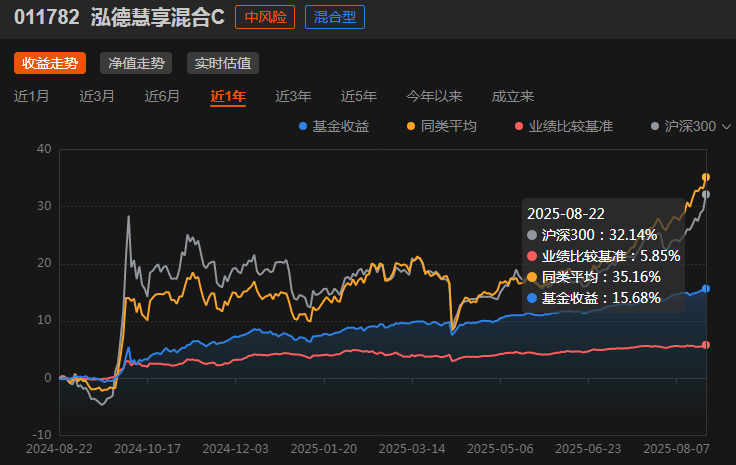Click the 2025-06-23 x-axis date label

pyautogui.click(x=588, y=449)
